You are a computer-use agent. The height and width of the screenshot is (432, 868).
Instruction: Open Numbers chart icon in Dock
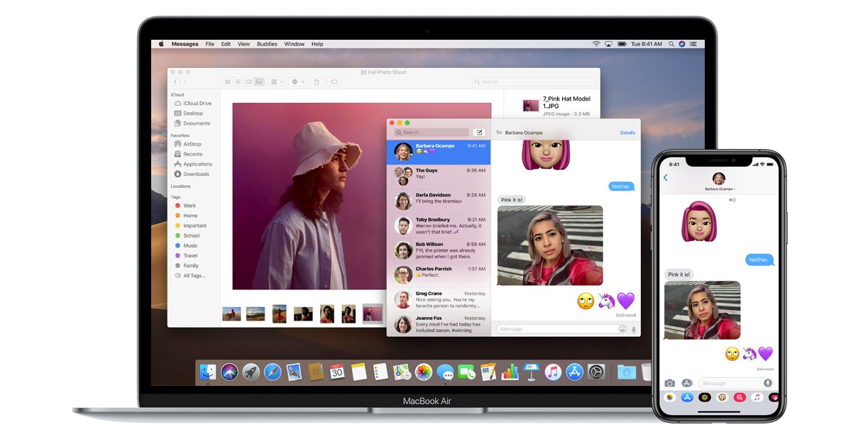click(510, 372)
